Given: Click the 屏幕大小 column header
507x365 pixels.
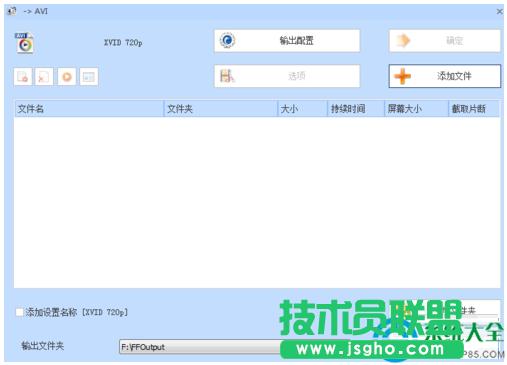Looking at the screenshot, I should (417, 109).
